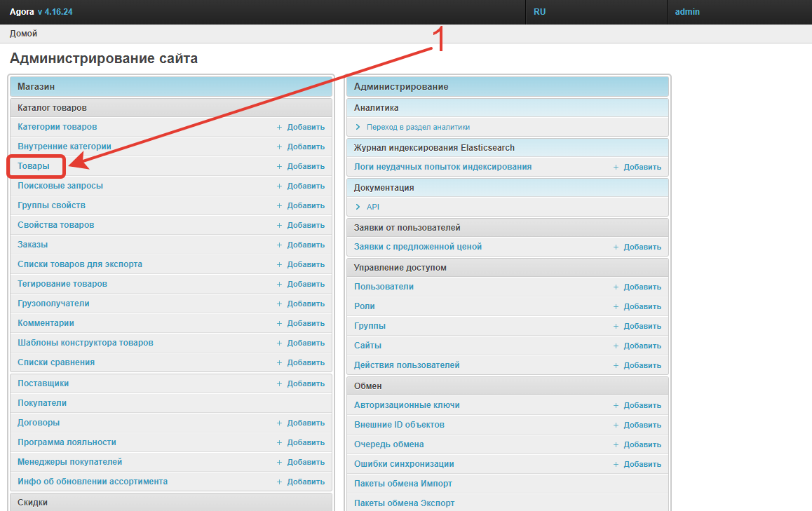Click the plus icon next to Категории товаров

[279, 128]
